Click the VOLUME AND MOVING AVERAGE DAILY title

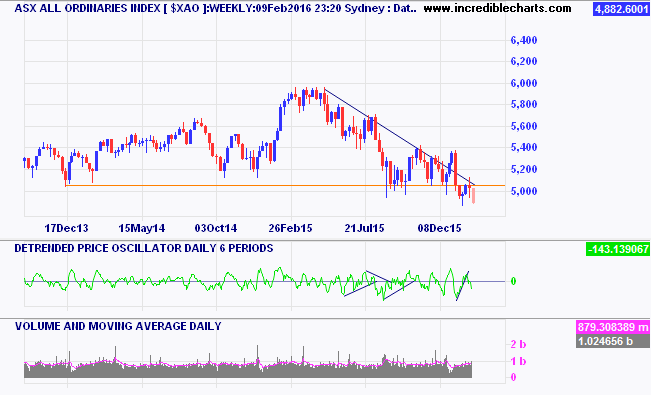tap(118, 326)
